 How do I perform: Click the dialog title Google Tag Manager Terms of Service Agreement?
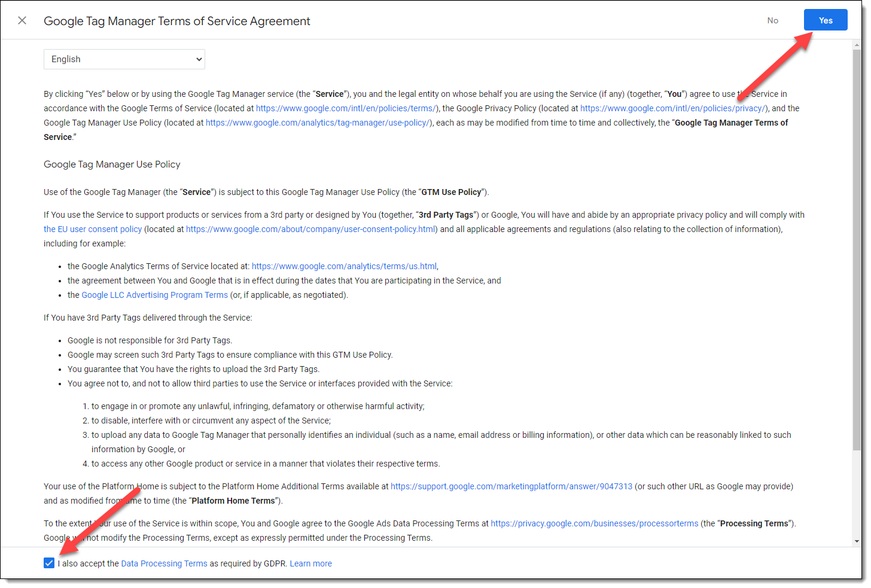pos(177,21)
